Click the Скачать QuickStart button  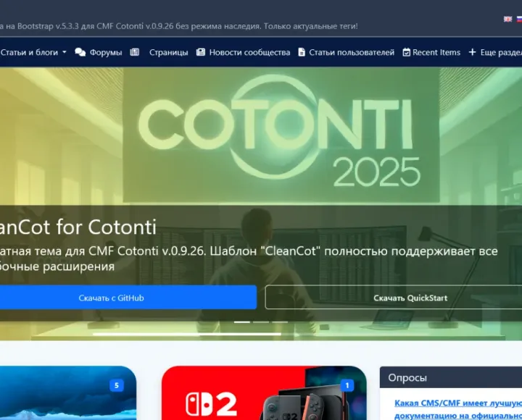(x=394, y=298)
